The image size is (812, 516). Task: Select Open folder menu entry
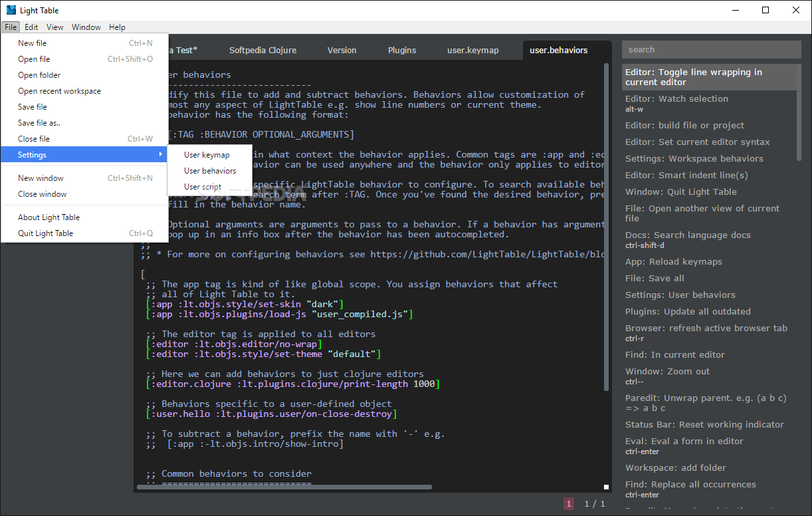point(85,75)
